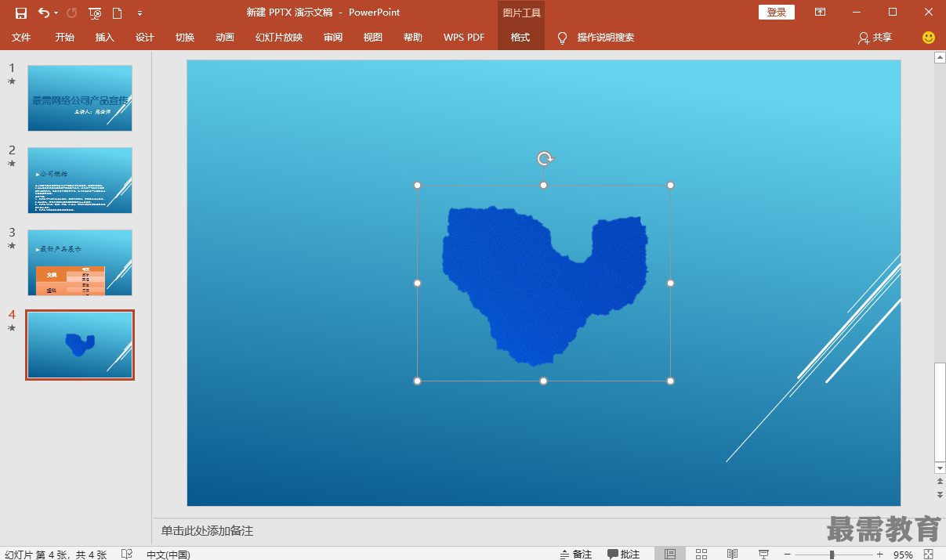Switch to Reading view icon
This screenshot has width=946, height=560.
coord(732,554)
